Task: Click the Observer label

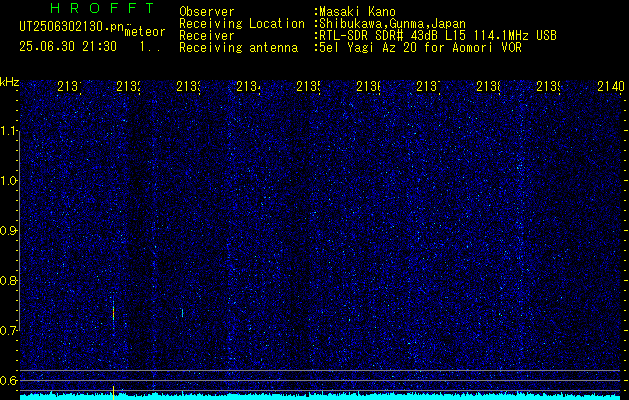Action: pyautogui.click(x=207, y=12)
